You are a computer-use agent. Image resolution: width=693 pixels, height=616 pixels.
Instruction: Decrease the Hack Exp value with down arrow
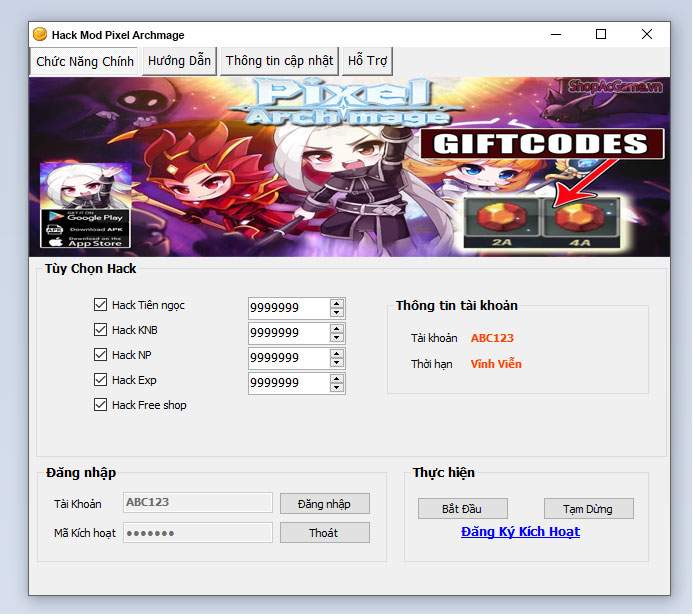[337, 388]
